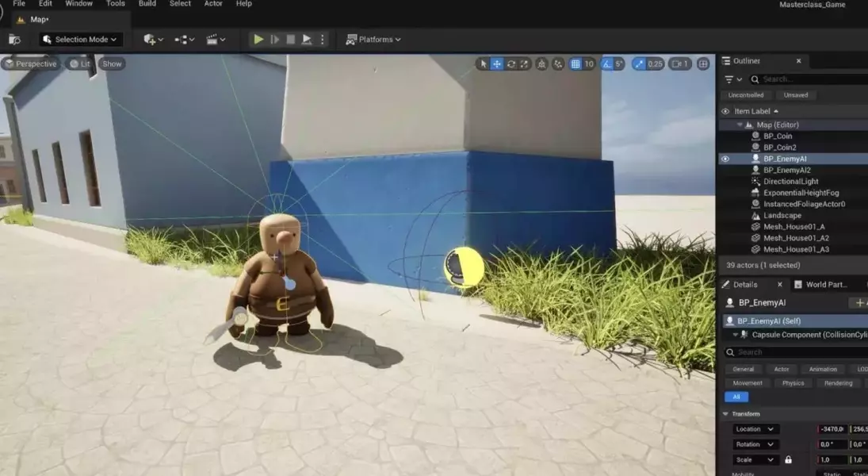Viewport: 868px width, 476px height.
Task: Open the Cinematics clapperboard dropdown
Action: (x=216, y=40)
